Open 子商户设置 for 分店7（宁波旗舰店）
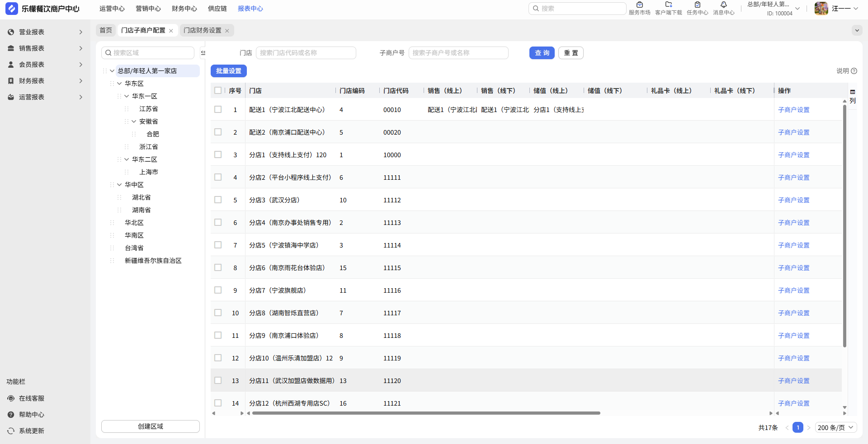This screenshot has width=868, height=444. point(794,290)
